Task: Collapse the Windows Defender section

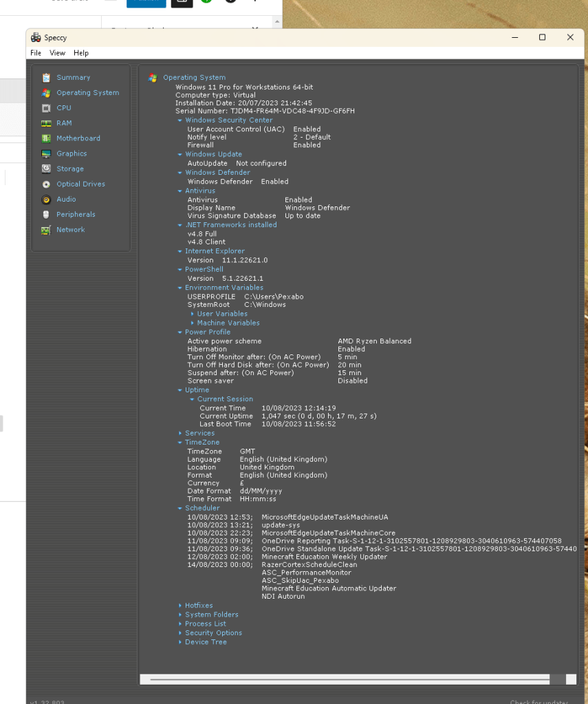Action: click(x=179, y=173)
